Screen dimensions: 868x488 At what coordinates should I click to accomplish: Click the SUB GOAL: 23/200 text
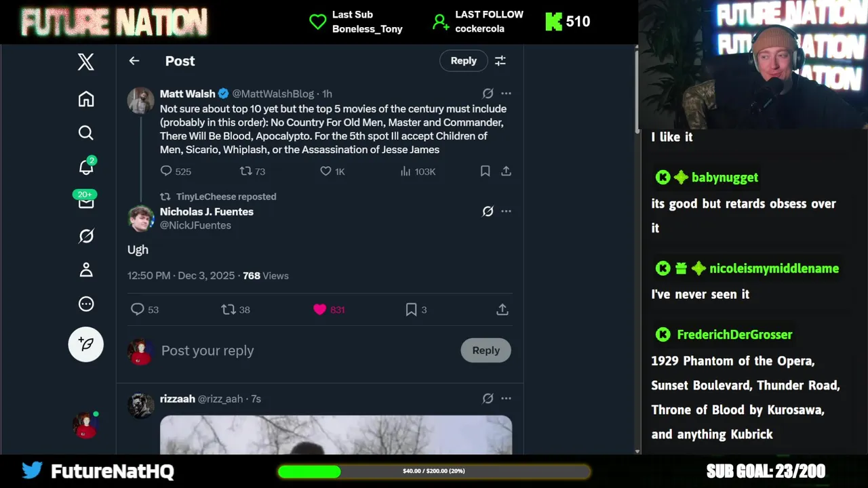tap(766, 471)
